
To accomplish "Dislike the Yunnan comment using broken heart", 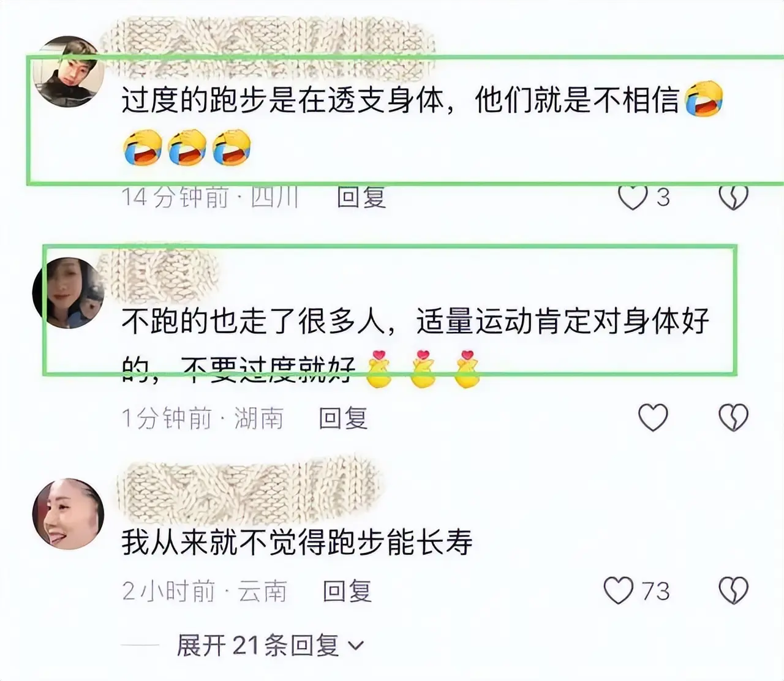I will (x=733, y=591).
